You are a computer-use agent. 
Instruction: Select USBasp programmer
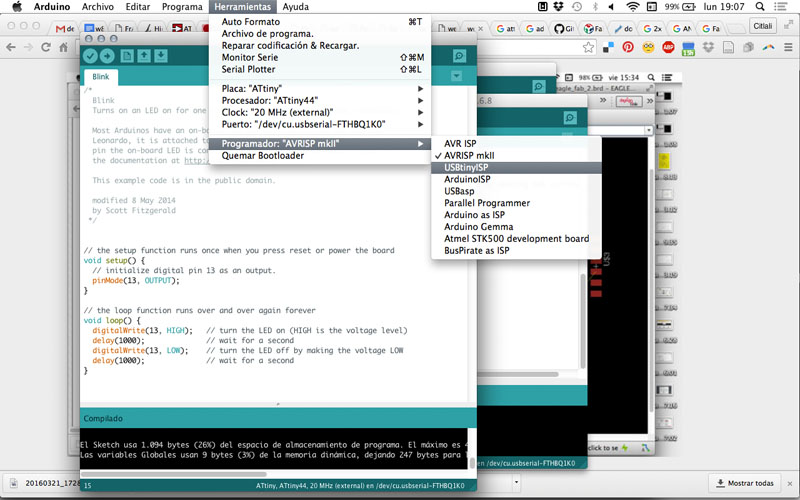(x=516, y=191)
